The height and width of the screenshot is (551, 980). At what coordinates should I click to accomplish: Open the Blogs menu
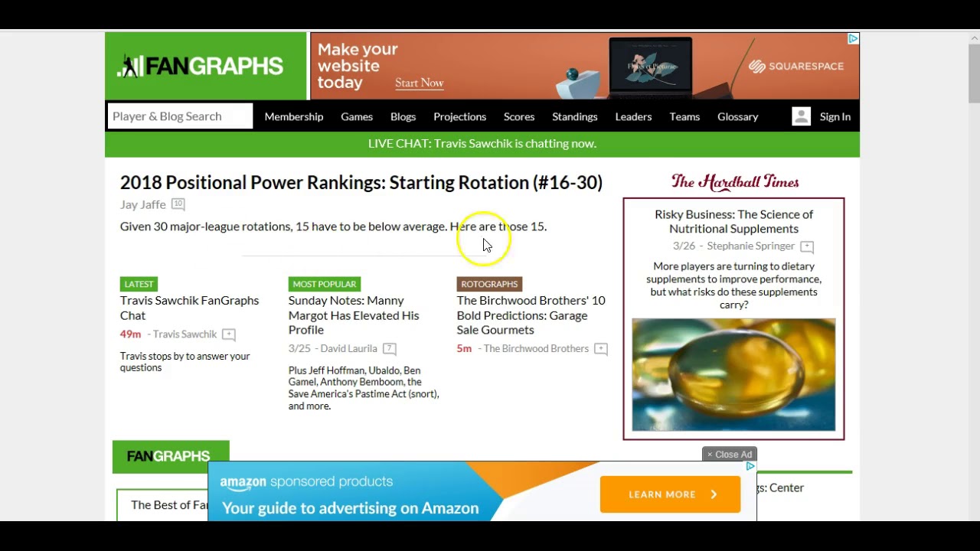403,116
